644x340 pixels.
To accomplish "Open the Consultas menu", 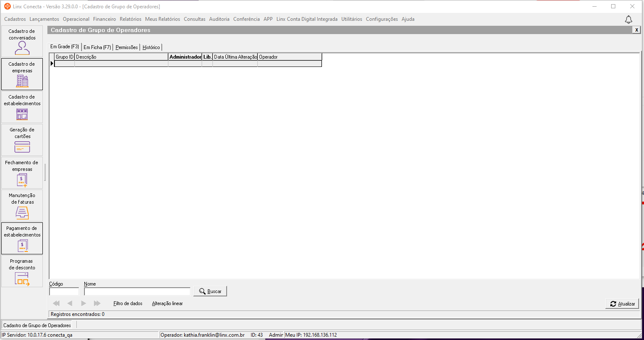I will click(195, 19).
